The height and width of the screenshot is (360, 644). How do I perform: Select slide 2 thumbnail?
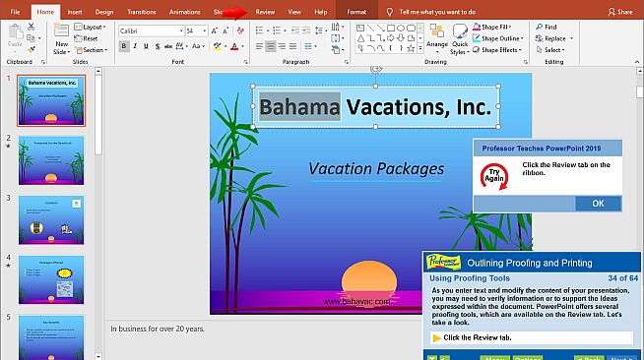[51, 160]
